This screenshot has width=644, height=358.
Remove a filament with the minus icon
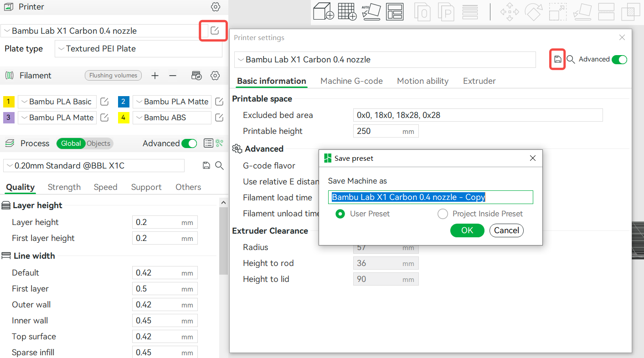click(173, 76)
